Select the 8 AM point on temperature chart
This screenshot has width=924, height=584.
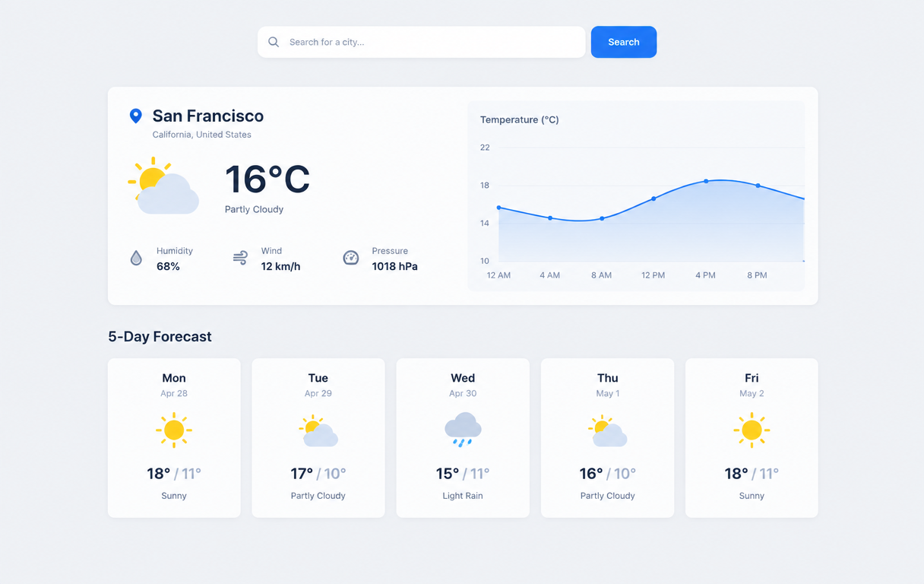coord(602,219)
